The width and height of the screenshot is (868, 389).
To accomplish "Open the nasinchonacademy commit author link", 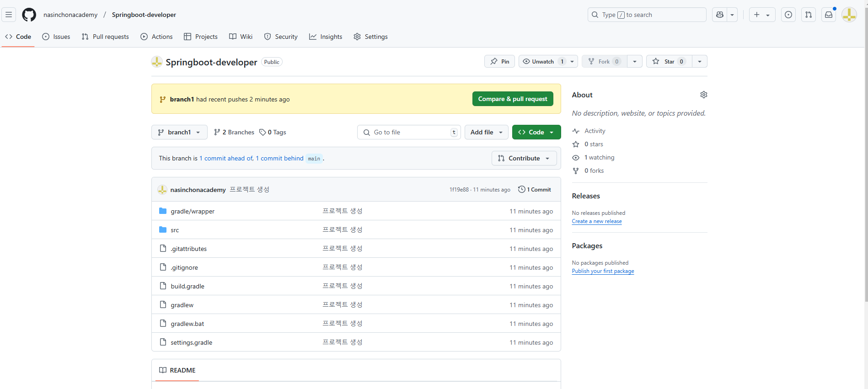I will tap(198, 190).
